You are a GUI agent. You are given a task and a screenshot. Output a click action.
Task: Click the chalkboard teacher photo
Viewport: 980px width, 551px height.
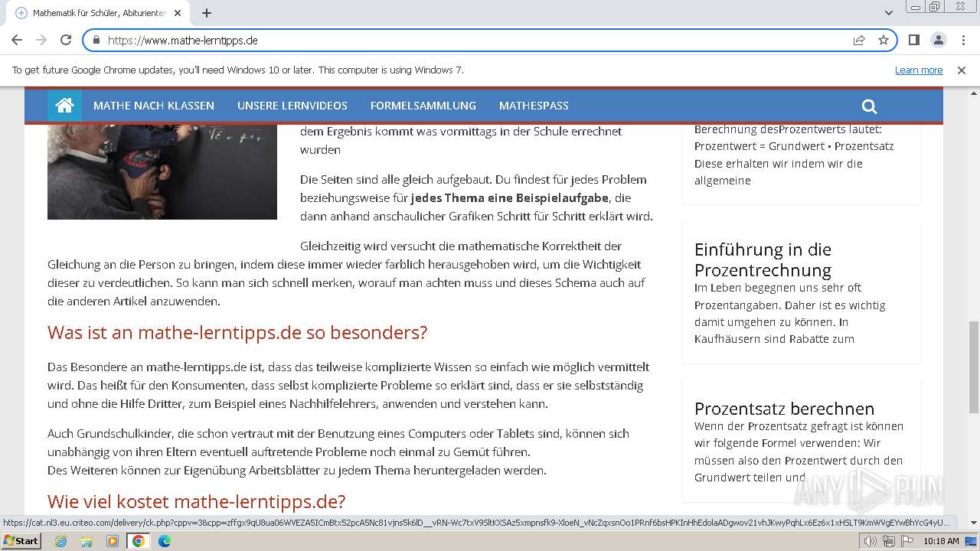pyautogui.click(x=162, y=171)
